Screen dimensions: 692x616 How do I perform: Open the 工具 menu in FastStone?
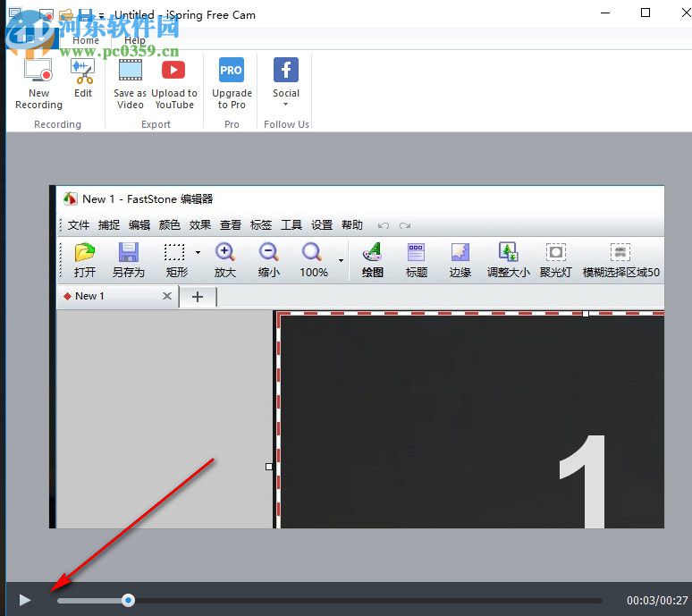pos(291,225)
